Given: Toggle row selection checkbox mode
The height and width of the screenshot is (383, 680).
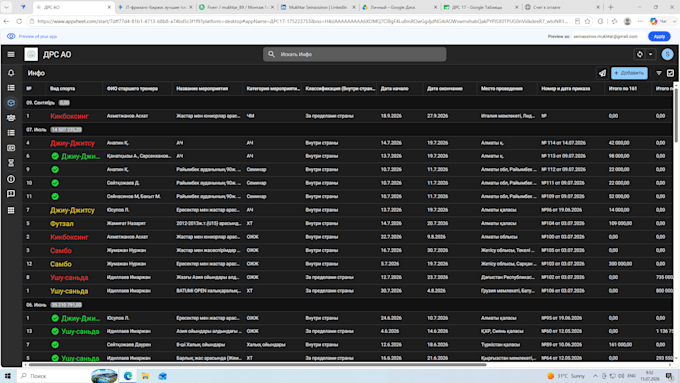Looking at the screenshot, I should (670, 73).
